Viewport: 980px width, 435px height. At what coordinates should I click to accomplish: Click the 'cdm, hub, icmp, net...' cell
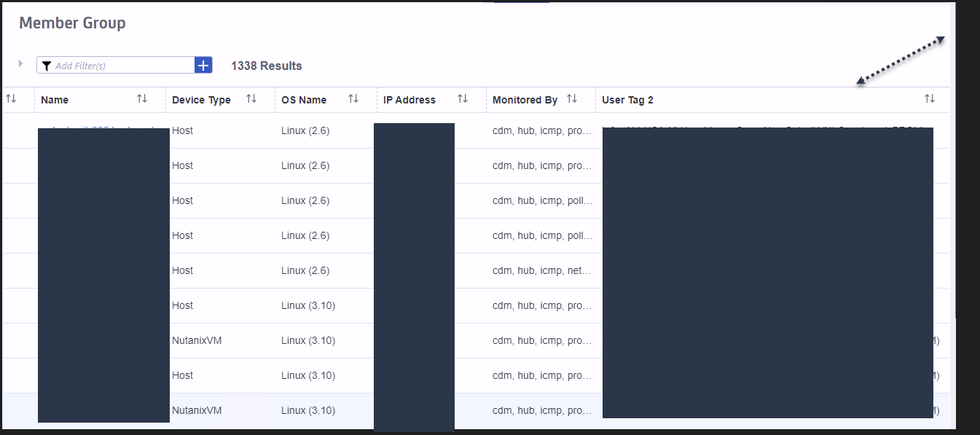542,270
